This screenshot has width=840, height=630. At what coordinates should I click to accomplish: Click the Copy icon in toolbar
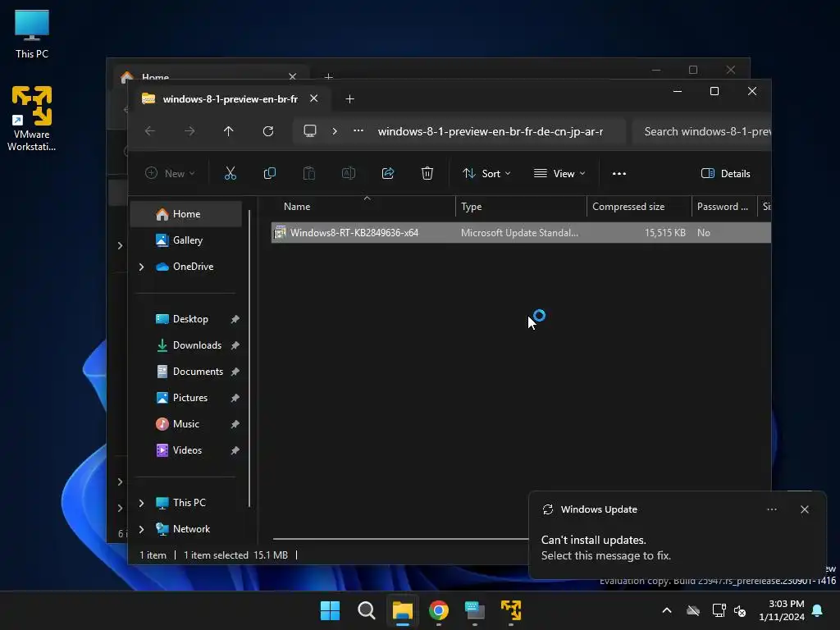(269, 173)
